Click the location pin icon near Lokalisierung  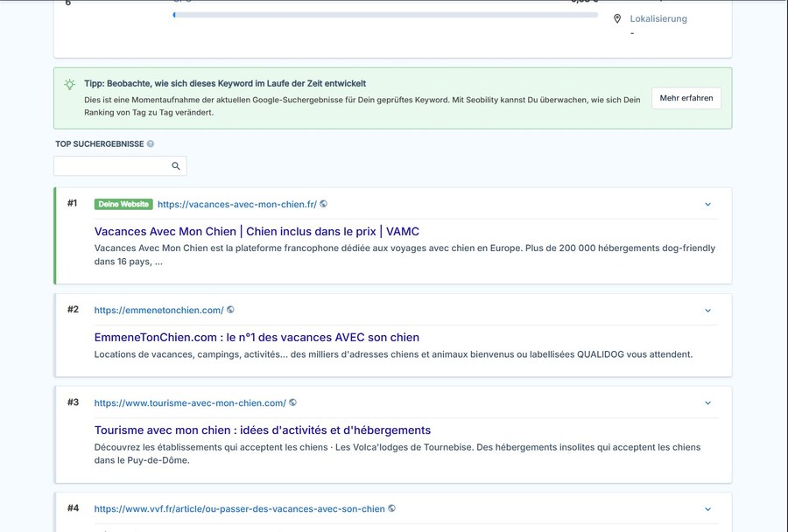click(x=617, y=18)
